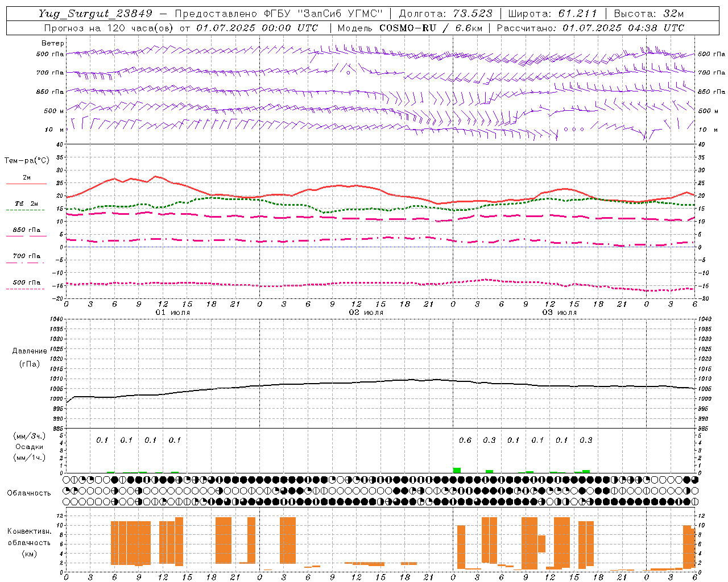
Task: Click the Модель COSMO-RU / 6.6км label
Action: 410,28
